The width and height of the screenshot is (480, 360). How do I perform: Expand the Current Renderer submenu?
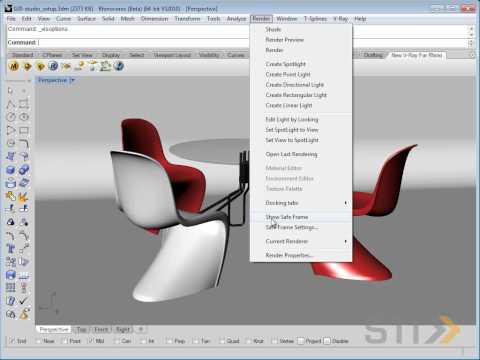tap(301, 241)
